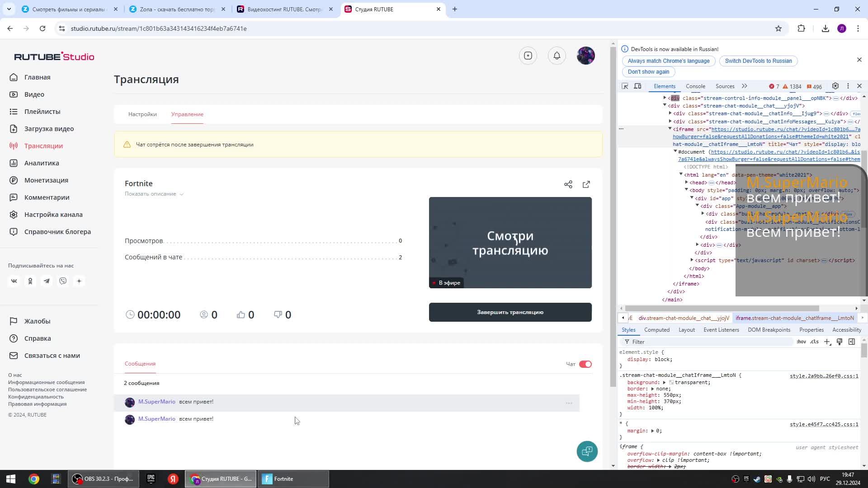Open DevTools settings gear

[835, 86]
